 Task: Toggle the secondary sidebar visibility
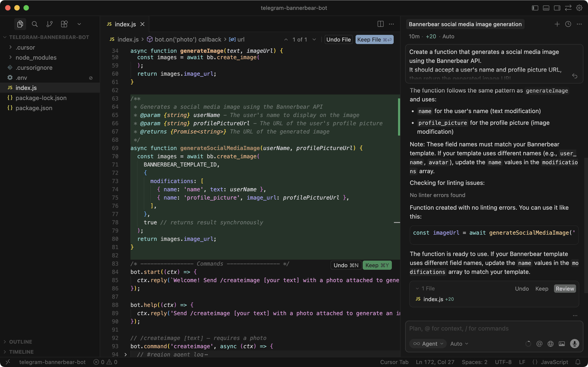click(x=557, y=8)
